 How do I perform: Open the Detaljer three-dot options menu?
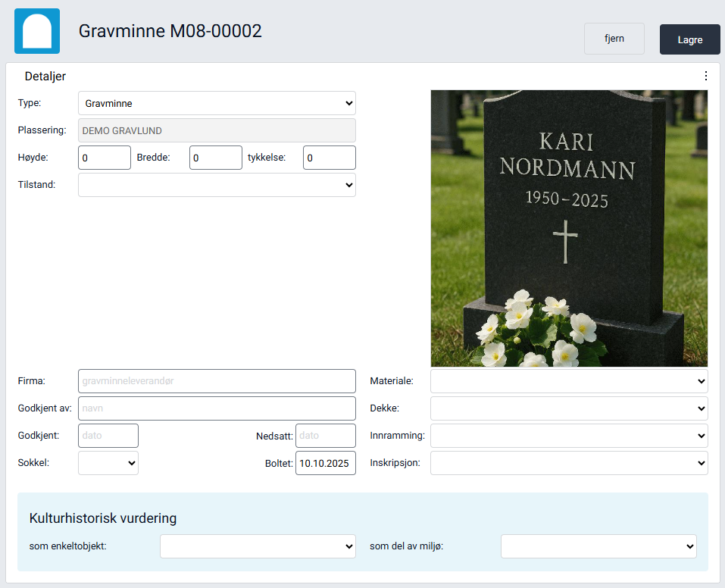[x=705, y=76]
